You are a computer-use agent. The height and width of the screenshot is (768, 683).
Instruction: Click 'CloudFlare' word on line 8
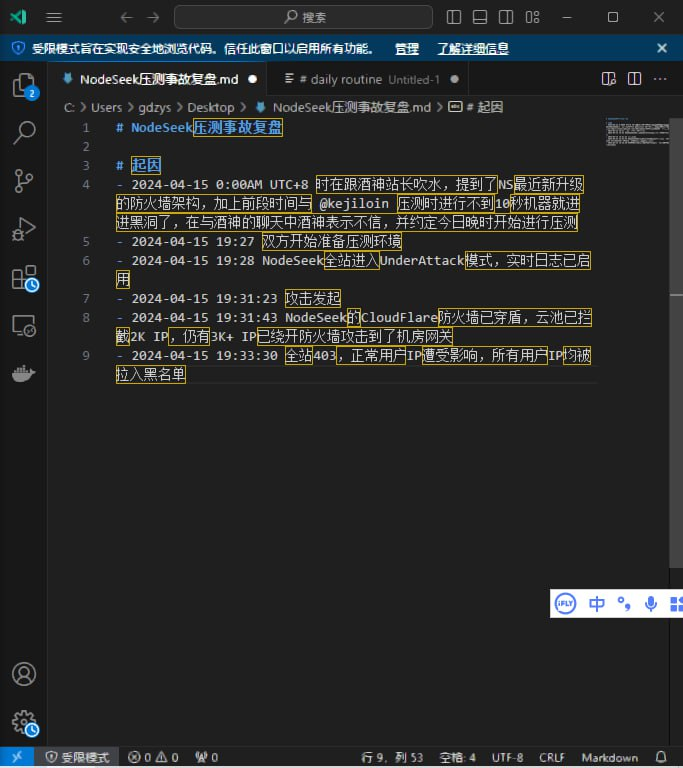pyautogui.click(x=399, y=317)
